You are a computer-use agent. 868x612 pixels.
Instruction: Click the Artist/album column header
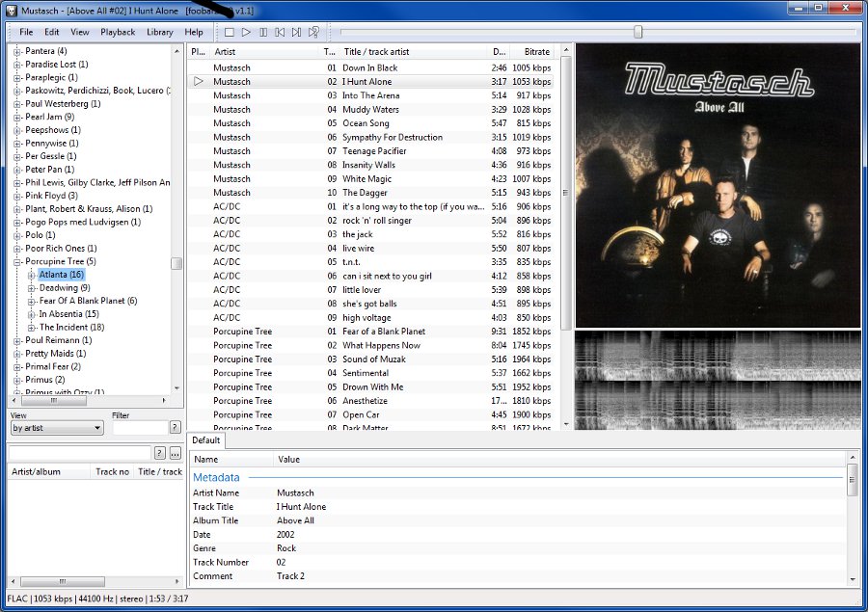49,471
